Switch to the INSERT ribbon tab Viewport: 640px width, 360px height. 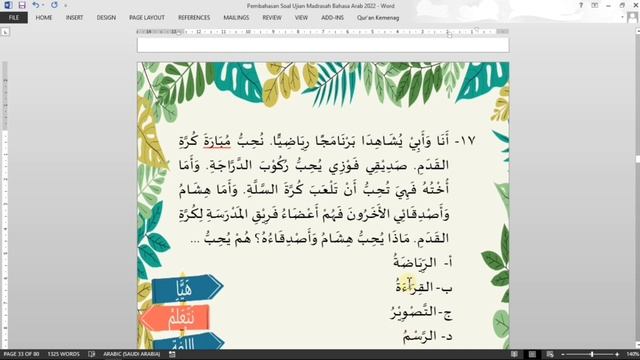74,18
